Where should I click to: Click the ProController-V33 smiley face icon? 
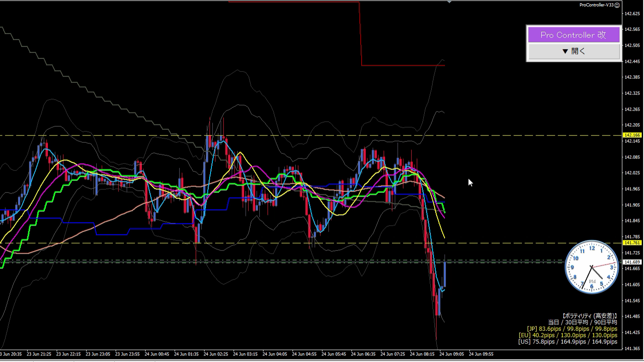pyautogui.click(x=617, y=5)
